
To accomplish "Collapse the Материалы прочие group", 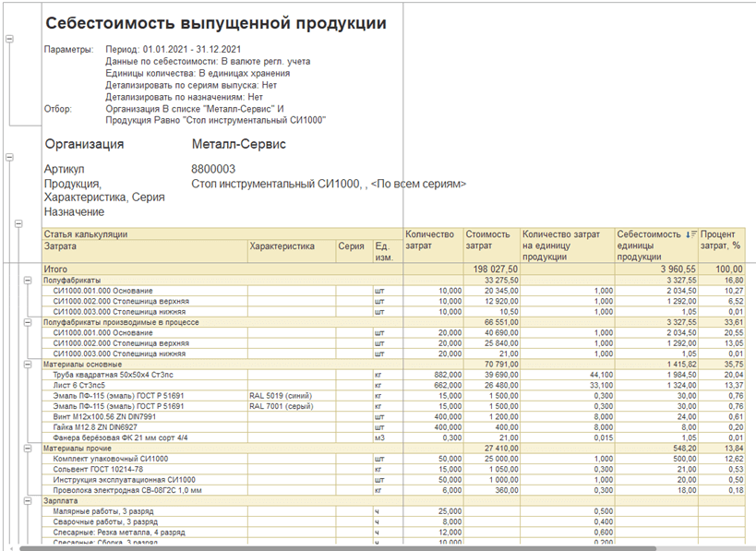I will click(28, 447).
